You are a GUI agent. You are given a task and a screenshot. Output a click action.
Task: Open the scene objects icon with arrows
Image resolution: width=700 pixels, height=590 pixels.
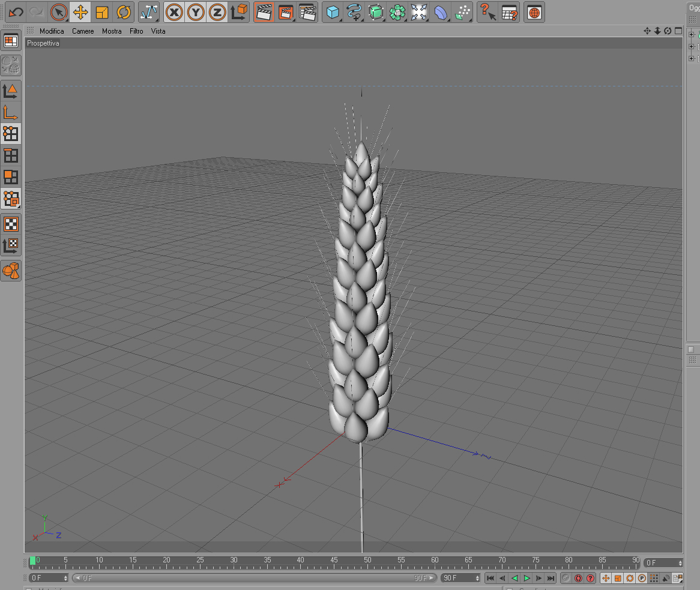[x=419, y=12]
